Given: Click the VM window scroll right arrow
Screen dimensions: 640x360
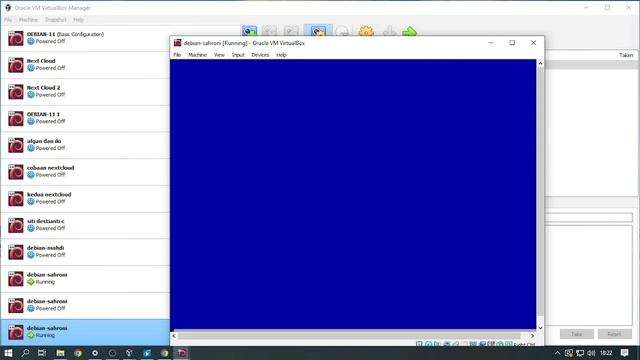Looking at the screenshot, I should [x=532, y=336].
